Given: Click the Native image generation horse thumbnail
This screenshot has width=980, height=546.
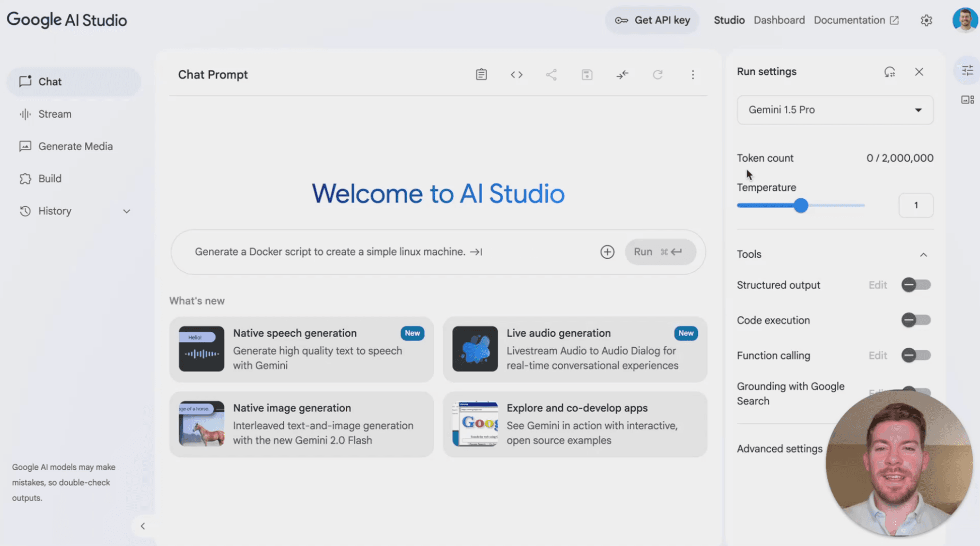Looking at the screenshot, I should (202, 424).
